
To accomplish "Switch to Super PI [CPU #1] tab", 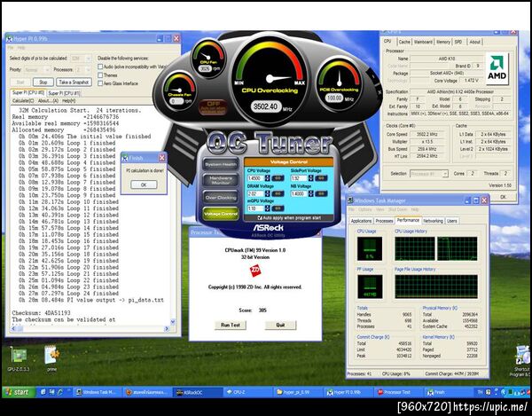I will (x=64, y=93).
